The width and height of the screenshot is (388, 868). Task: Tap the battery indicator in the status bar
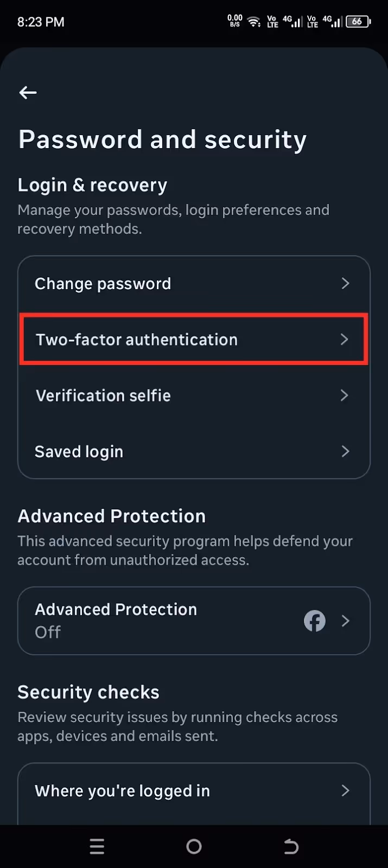[x=357, y=22]
